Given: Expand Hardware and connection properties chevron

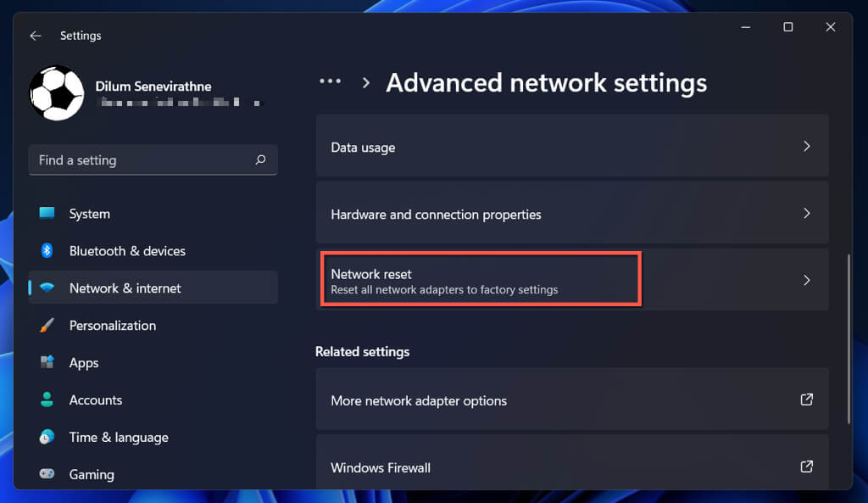Looking at the screenshot, I should [x=806, y=213].
